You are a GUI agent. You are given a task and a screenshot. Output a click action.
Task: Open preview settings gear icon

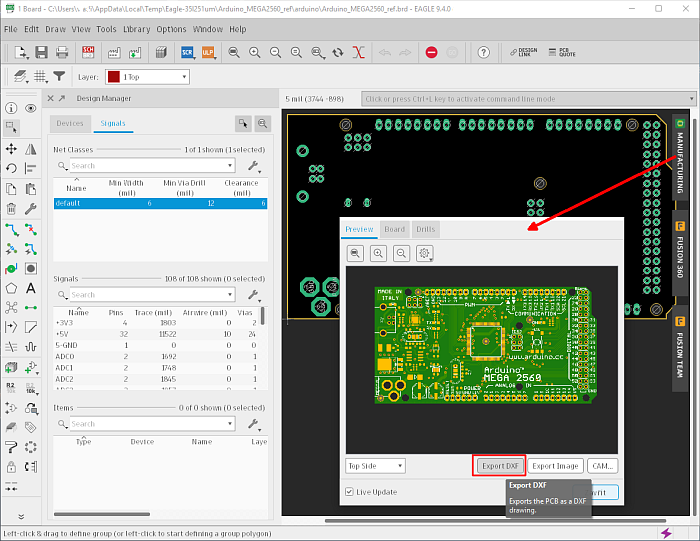coord(425,254)
